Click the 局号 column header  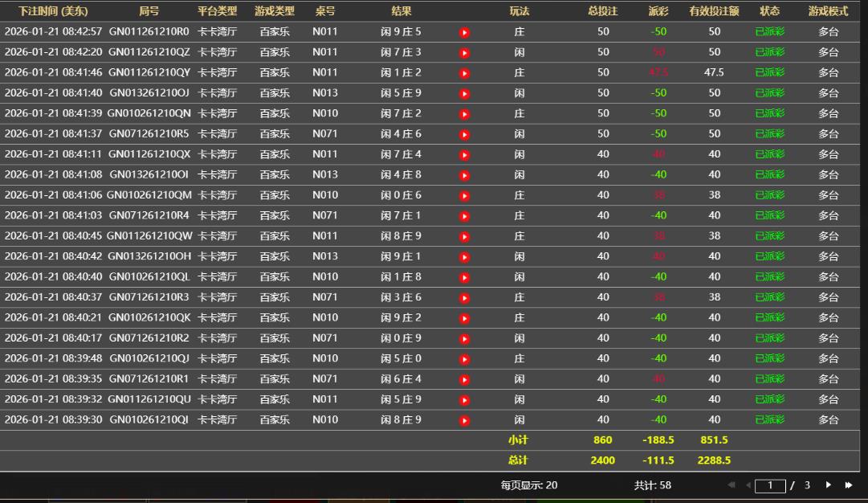pyautogui.click(x=149, y=11)
